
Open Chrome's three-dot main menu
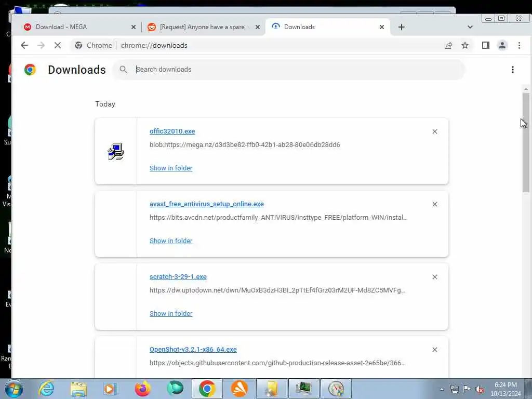519,45
